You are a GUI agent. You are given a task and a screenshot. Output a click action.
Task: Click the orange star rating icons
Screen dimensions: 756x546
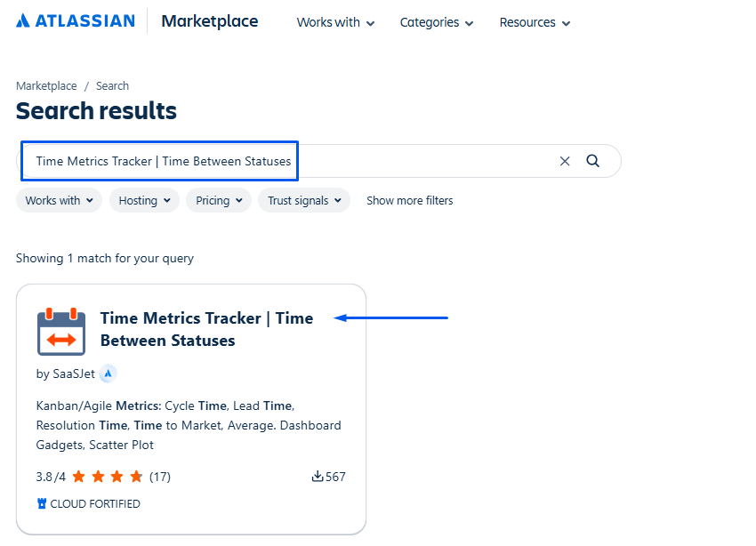click(x=107, y=477)
